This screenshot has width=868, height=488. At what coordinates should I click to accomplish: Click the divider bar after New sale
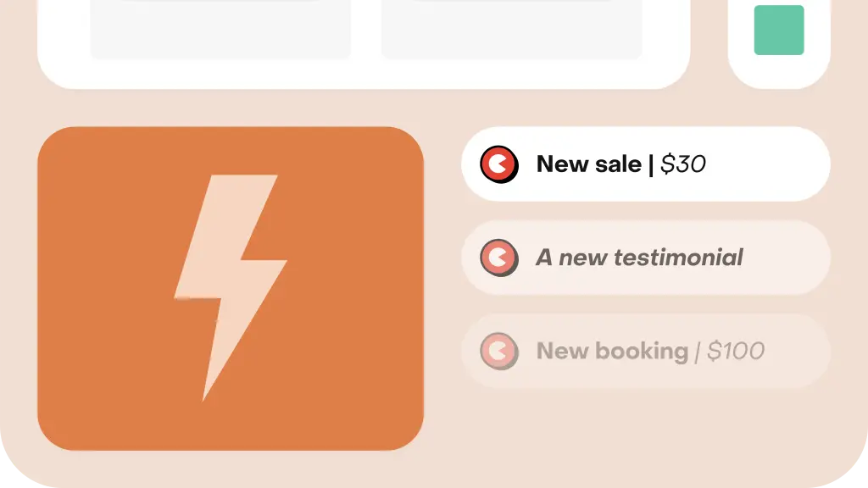pos(651,165)
